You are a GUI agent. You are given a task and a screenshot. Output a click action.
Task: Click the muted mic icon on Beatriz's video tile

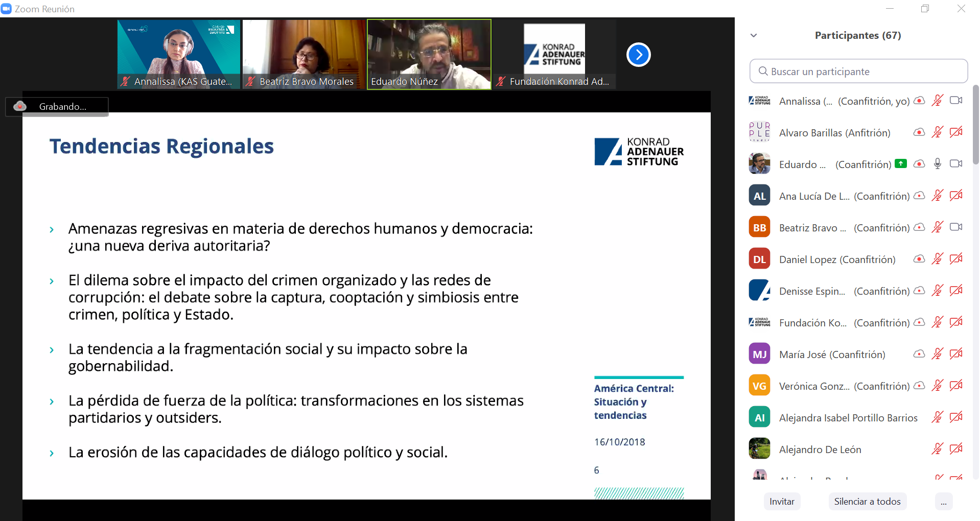[x=250, y=81]
